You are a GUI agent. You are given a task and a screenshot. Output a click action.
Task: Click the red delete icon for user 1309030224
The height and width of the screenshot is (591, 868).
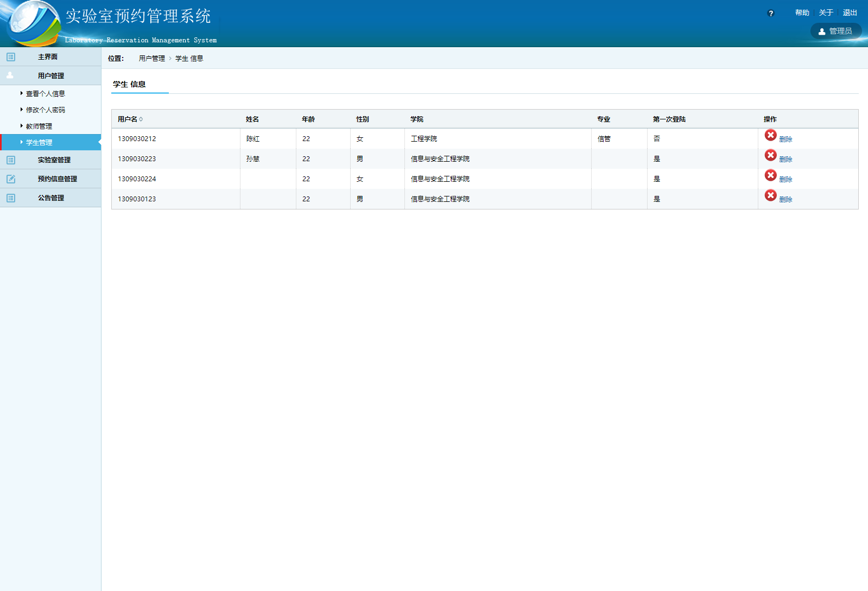click(770, 175)
